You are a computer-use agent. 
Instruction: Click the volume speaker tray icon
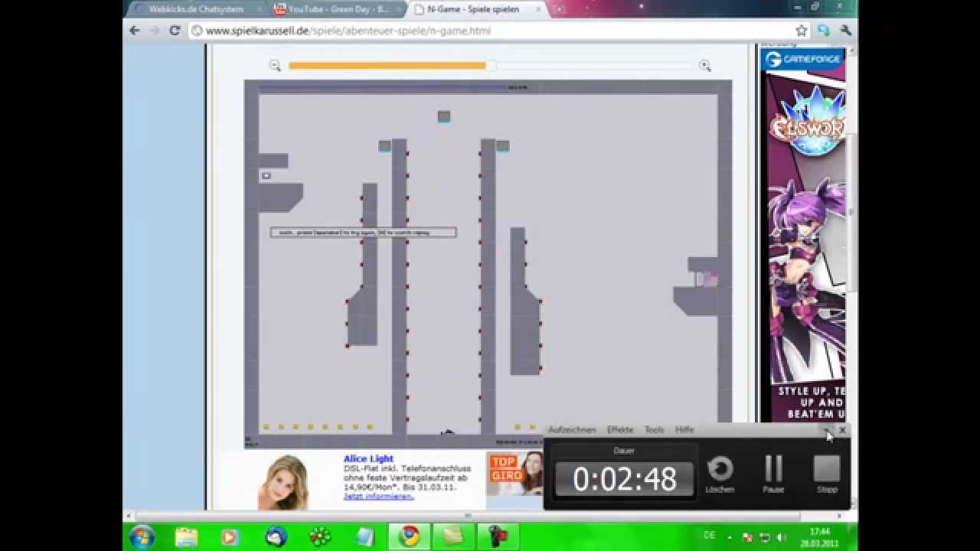(x=779, y=537)
